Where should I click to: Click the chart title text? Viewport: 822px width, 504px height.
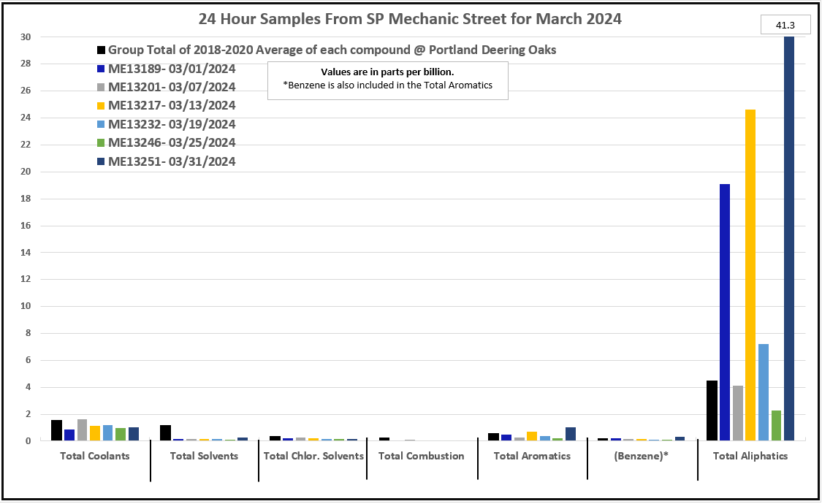[x=410, y=19]
